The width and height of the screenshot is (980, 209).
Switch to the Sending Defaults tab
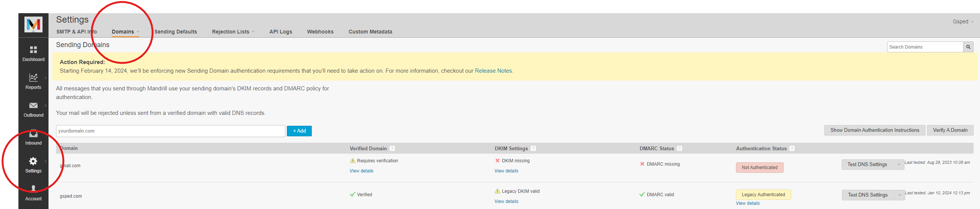[x=175, y=32]
